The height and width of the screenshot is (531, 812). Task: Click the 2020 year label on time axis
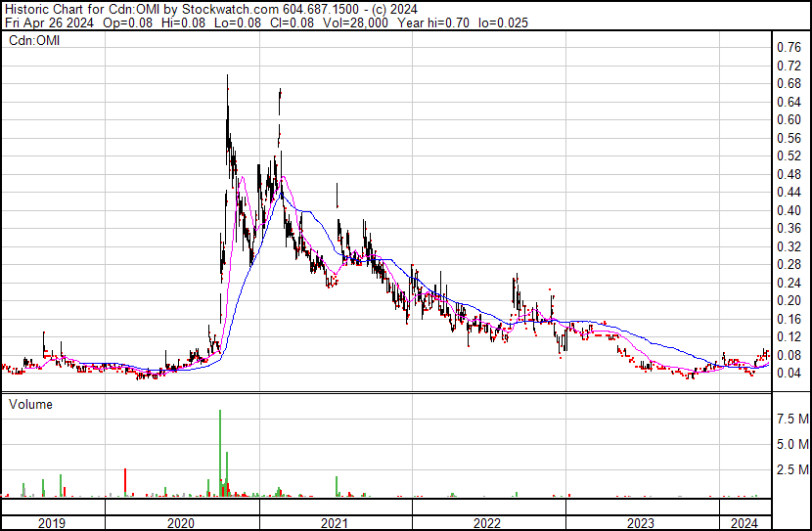tap(181, 523)
